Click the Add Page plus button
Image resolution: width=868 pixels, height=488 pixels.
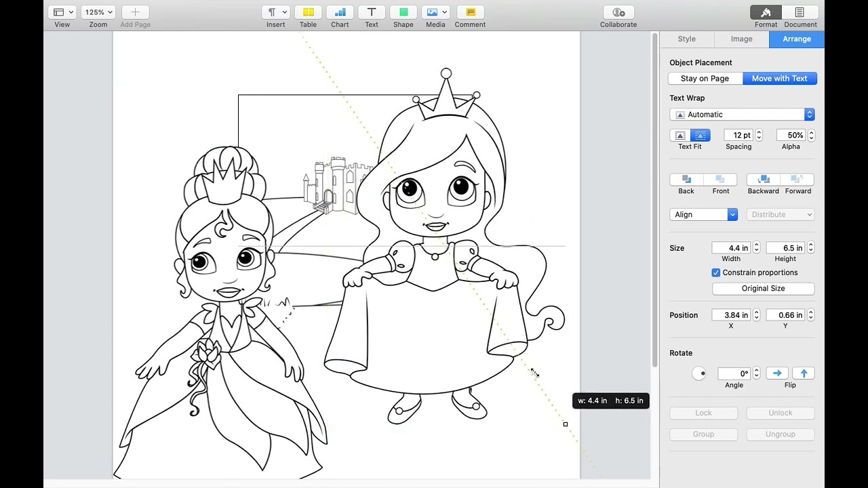(x=135, y=12)
